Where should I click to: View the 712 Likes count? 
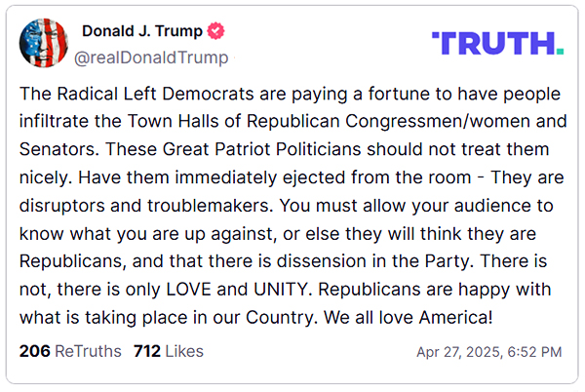(169, 351)
